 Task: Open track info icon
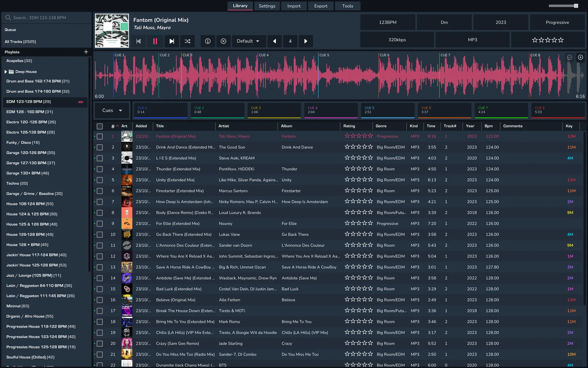point(208,41)
